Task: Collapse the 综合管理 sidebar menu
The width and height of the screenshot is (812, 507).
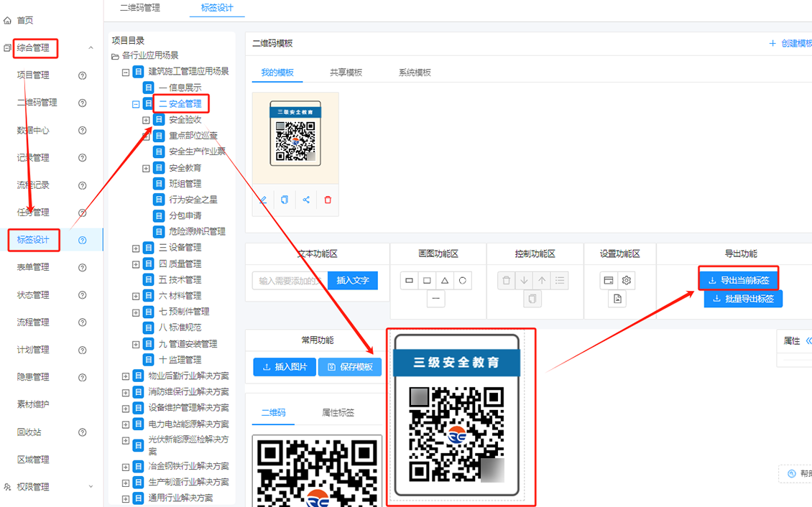Action: (x=91, y=48)
